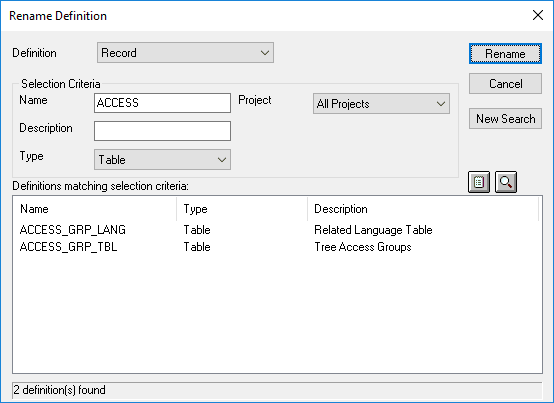Image resolution: width=554 pixels, height=403 pixels.
Task: Close the Rename Definition dialog
Action: click(x=538, y=15)
